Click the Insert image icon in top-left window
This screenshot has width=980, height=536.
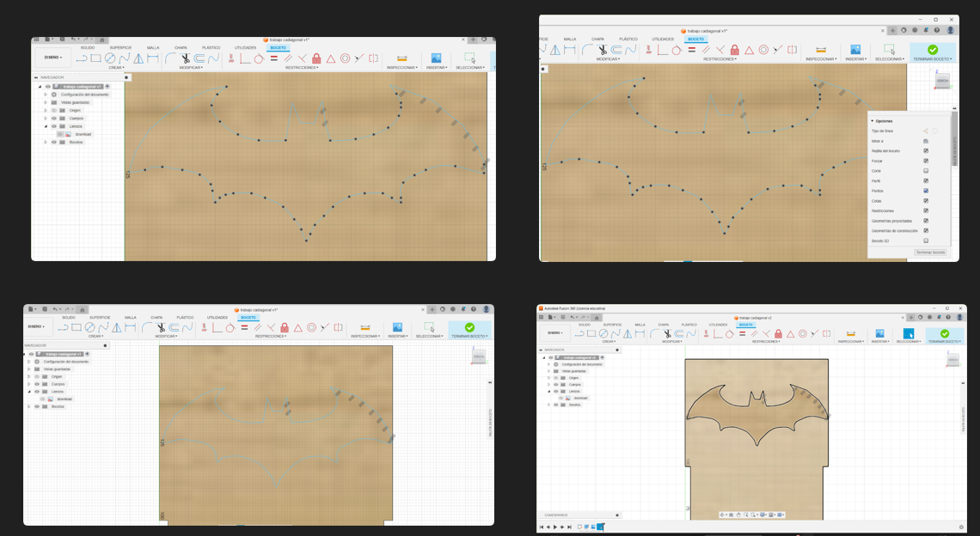pos(436,58)
